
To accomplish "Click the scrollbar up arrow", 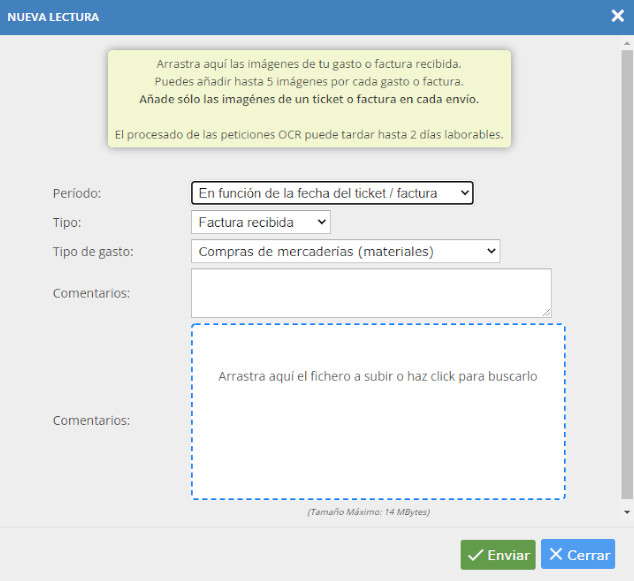I will [x=627, y=43].
